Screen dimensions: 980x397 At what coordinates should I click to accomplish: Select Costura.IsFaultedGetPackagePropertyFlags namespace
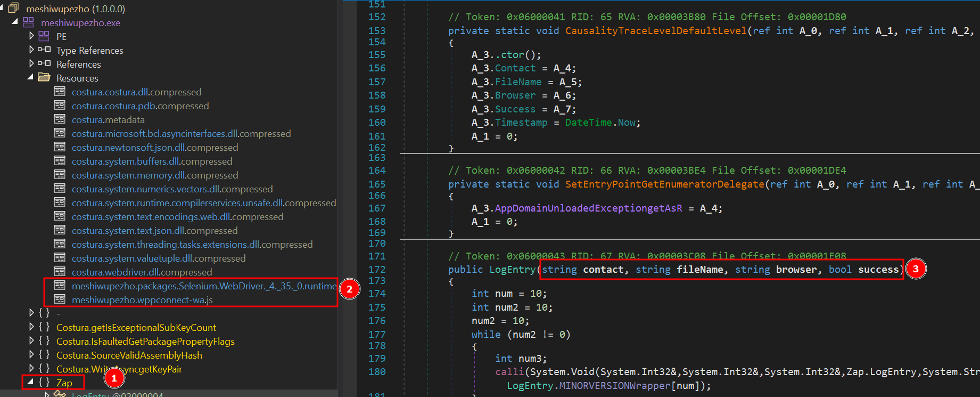pos(145,341)
